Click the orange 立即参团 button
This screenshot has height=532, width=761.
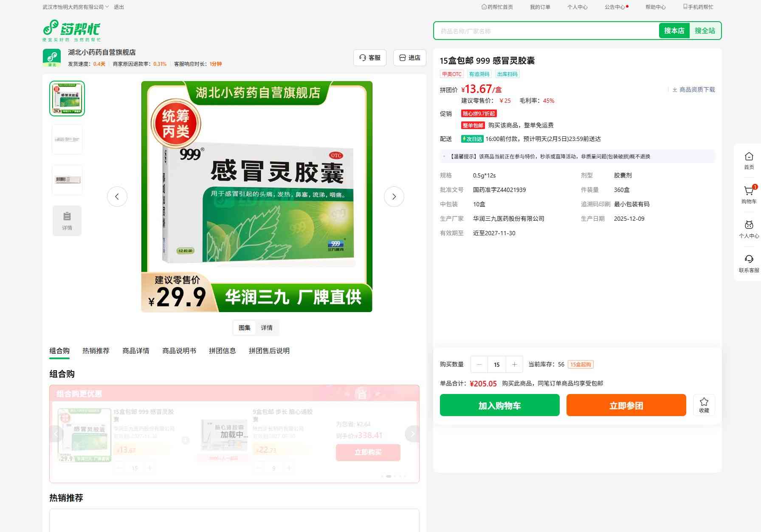tap(626, 405)
